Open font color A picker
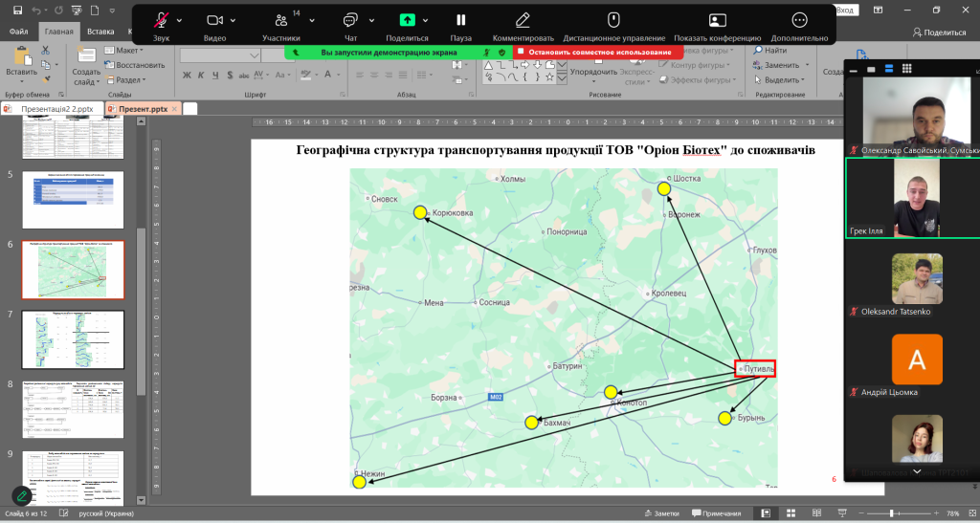Viewport: 980px width, 523px height. (327, 75)
